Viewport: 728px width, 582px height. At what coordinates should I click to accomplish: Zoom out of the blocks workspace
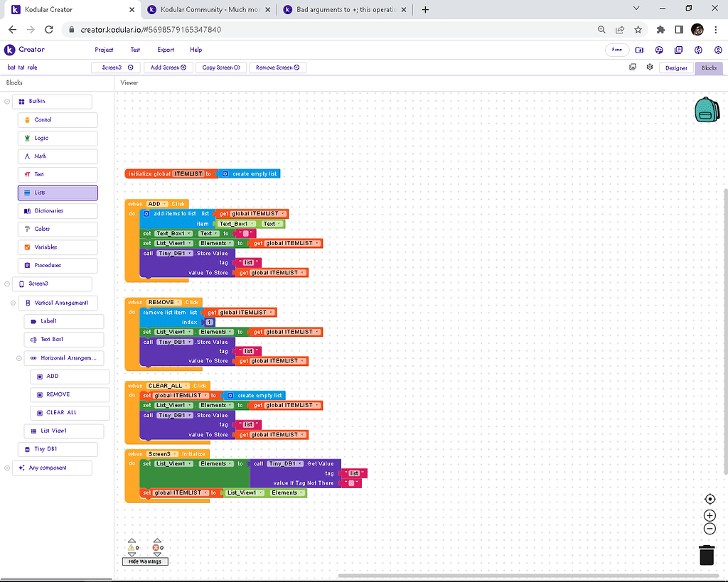coord(710,529)
